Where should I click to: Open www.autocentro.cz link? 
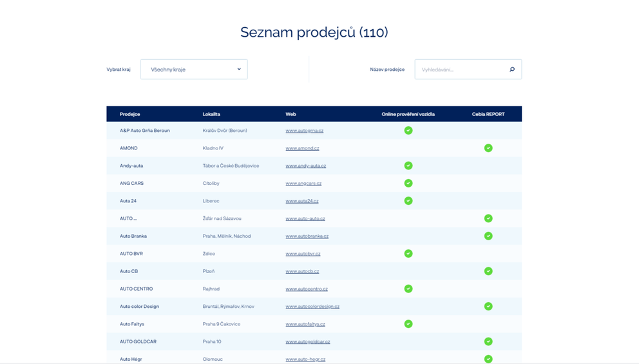click(307, 289)
